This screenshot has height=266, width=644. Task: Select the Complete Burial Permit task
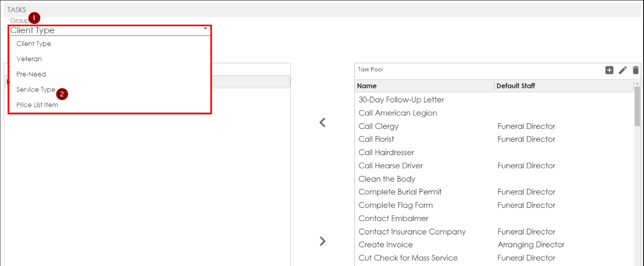point(400,192)
